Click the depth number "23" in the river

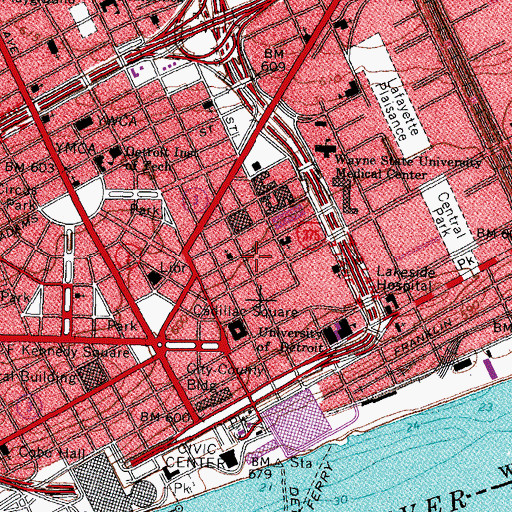pyautogui.click(x=487, y=407)
